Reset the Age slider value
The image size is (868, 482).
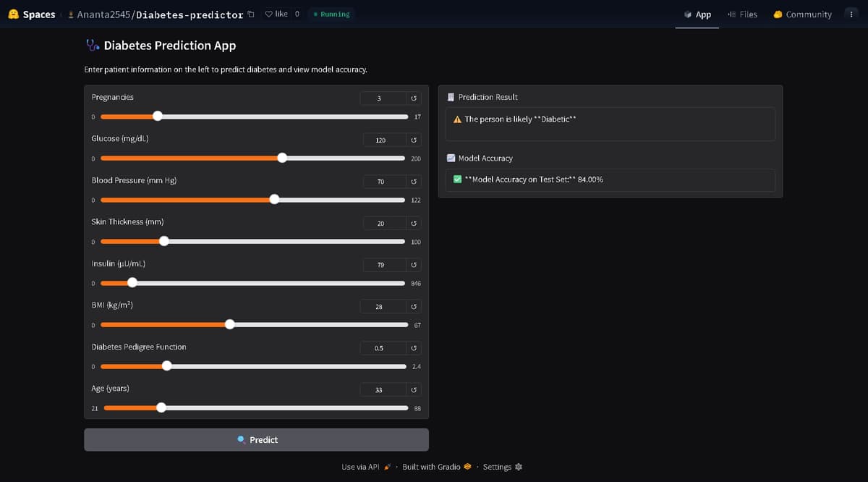pos(414,390)
